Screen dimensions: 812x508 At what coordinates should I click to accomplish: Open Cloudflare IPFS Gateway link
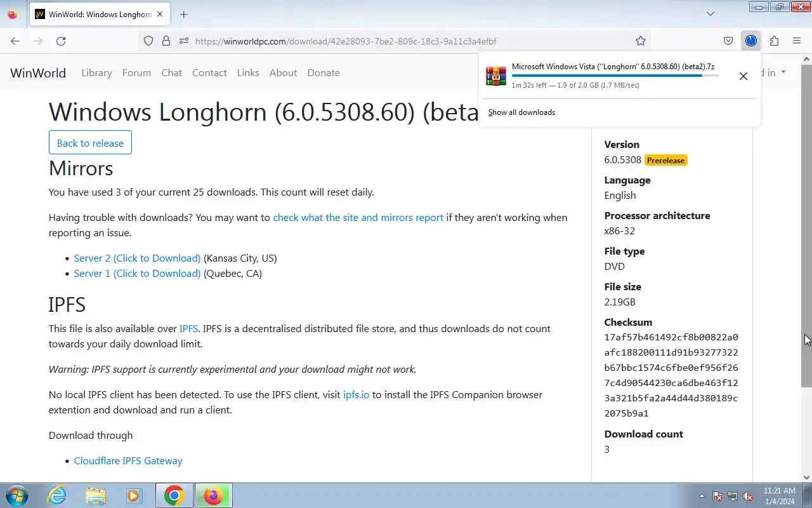click(x=128, y=461)
